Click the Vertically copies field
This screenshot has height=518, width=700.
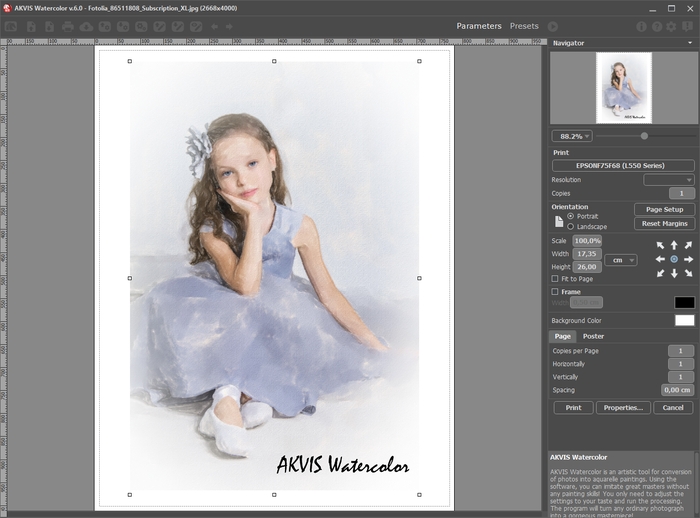[681, 377]
